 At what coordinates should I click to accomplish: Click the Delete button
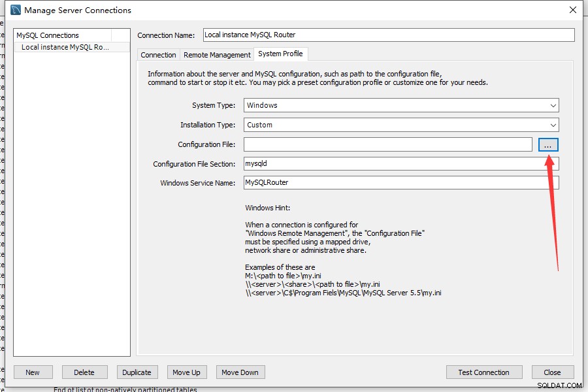(x=85, y=372)
